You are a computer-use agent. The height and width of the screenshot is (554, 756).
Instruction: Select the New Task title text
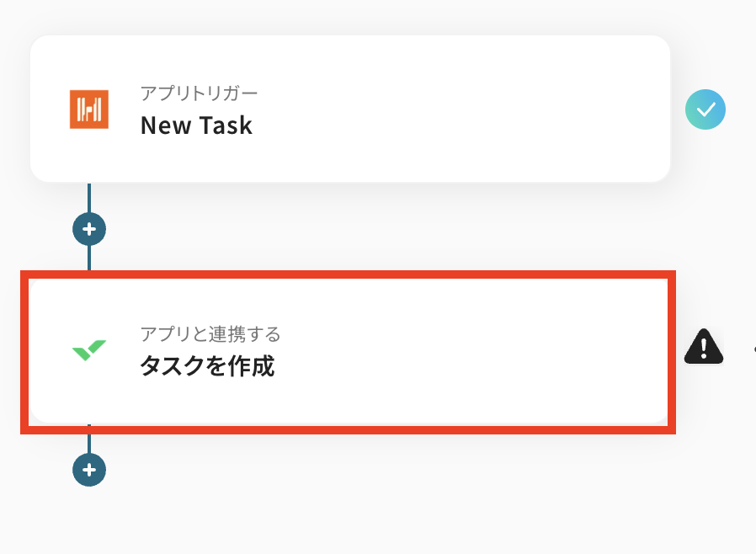(x=196, y=125)
